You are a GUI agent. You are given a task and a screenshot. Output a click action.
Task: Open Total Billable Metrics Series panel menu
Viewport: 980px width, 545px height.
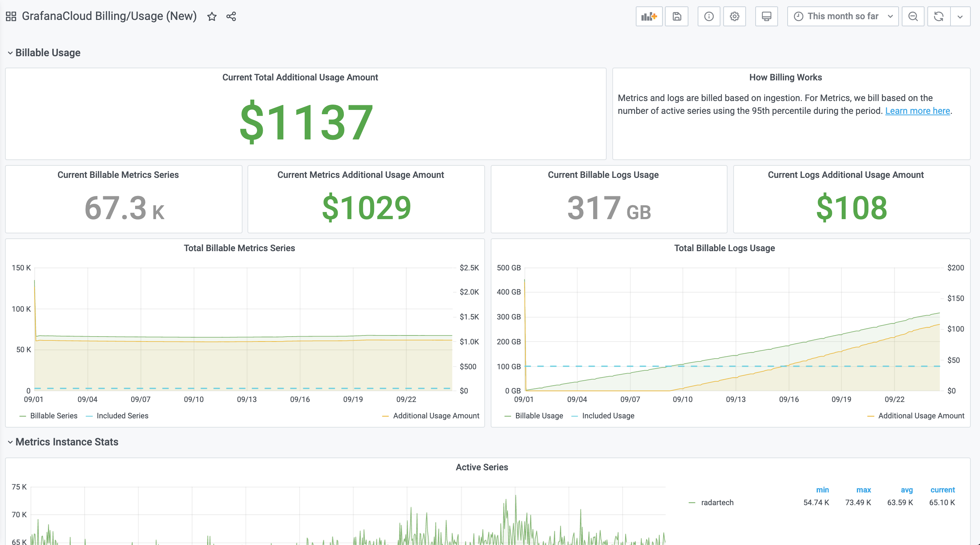click(239, 248)
